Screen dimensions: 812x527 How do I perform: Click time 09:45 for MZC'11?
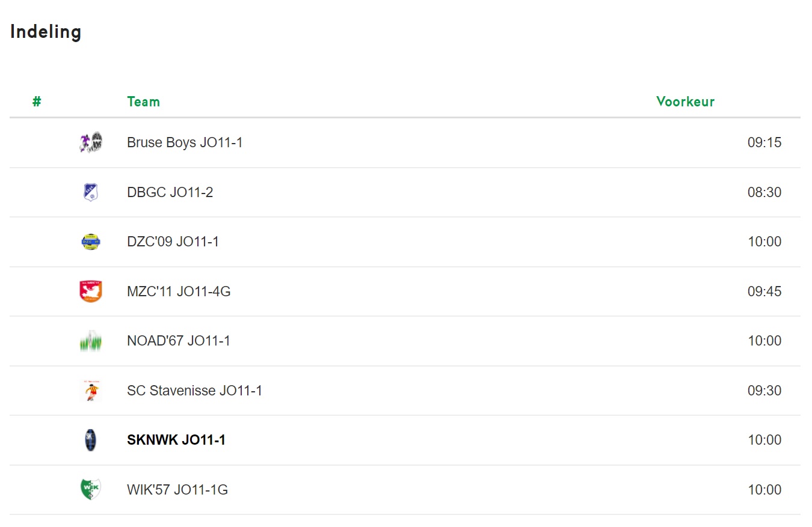point(764,291)
